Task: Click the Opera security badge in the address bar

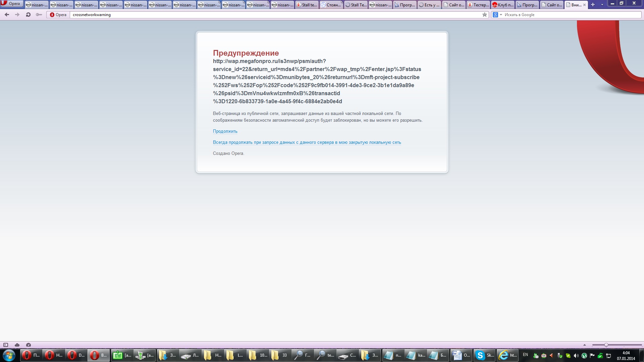Action: (x=58, y=15)
